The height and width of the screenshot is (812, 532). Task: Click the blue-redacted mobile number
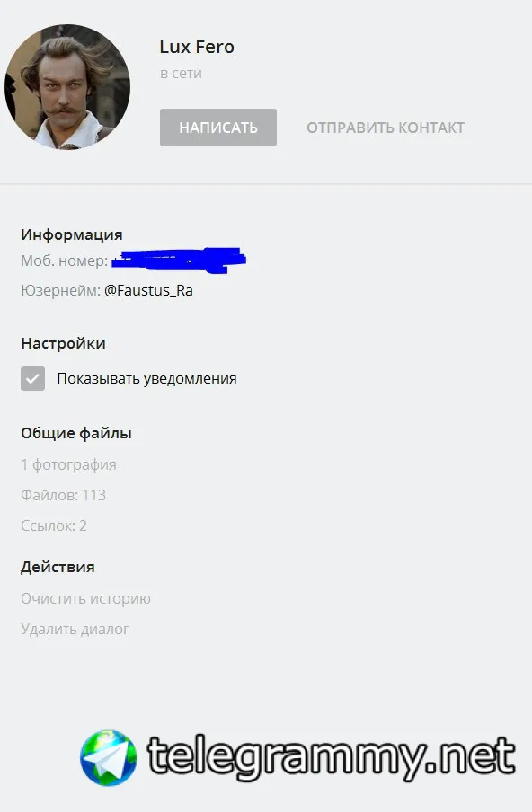point(179,260)
